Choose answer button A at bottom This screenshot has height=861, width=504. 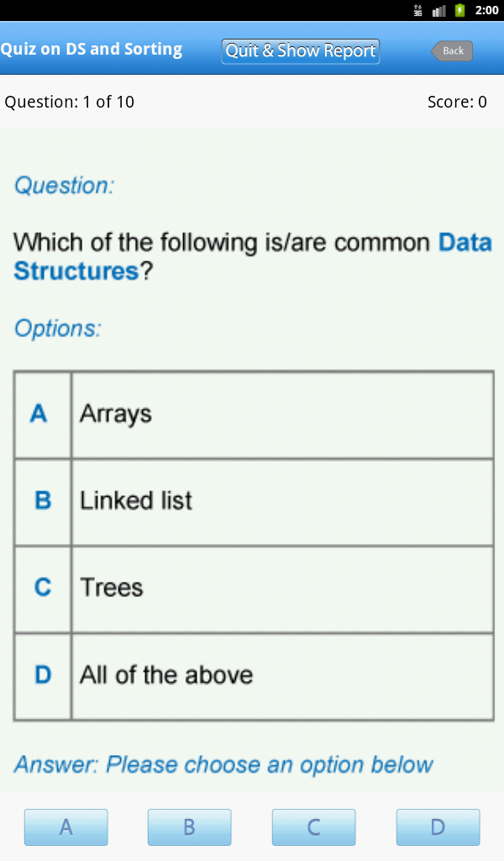[x=66, y=827]
